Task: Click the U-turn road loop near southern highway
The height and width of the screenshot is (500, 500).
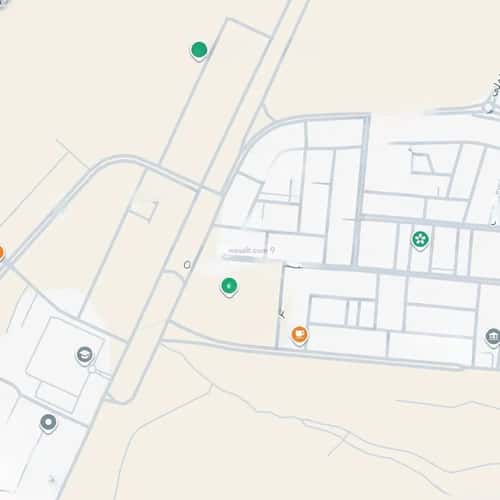Action: tap(120, 399)
